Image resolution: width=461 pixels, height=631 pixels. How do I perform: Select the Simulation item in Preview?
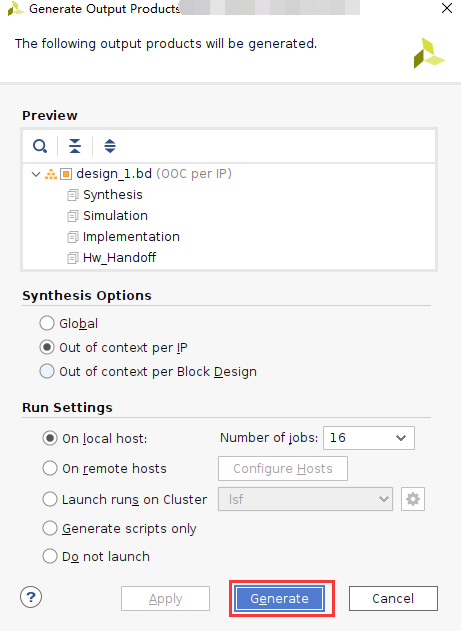[115, 216]
